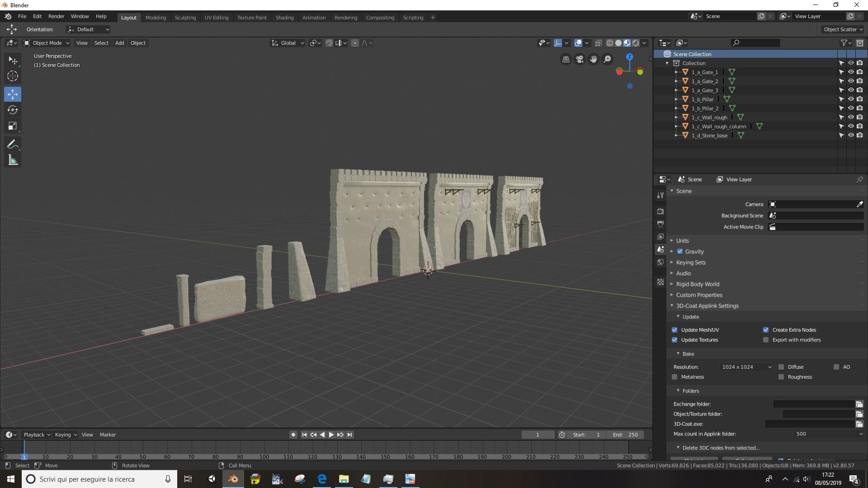Toggle camera view icon in viewport

pyautogui.click(x=580, y=59)
